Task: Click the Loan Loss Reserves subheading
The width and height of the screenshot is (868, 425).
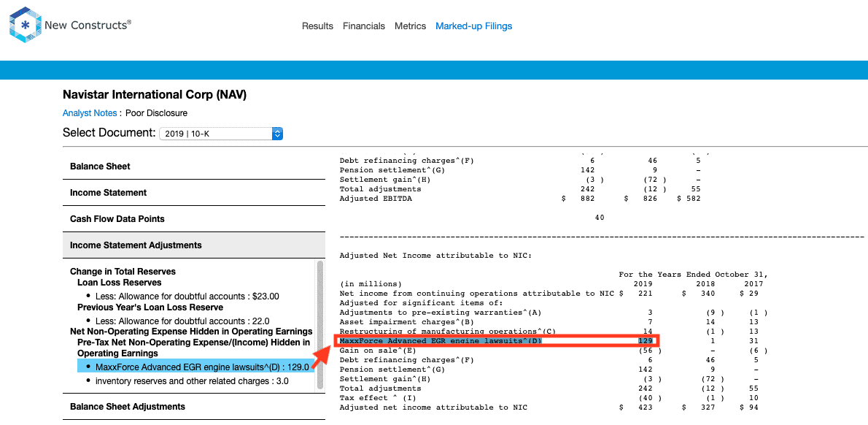Action: [x=120, y=282]
